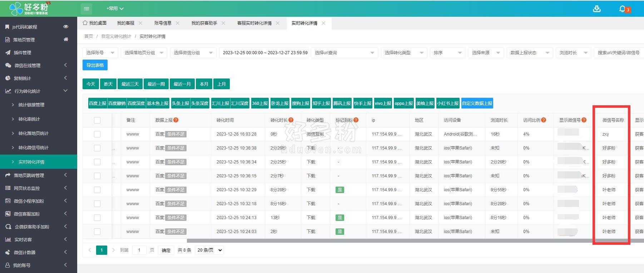Go to next page arrow in pagination

113,250
